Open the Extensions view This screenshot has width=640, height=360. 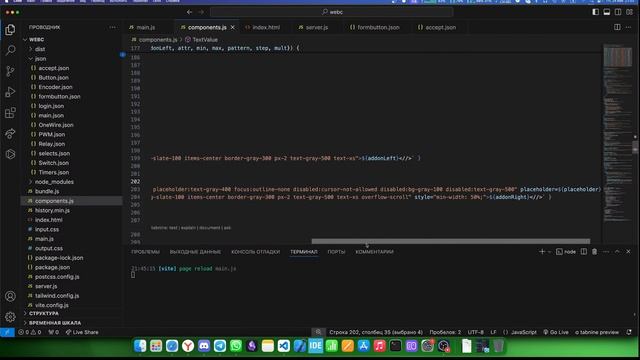[x=10, y=113]
